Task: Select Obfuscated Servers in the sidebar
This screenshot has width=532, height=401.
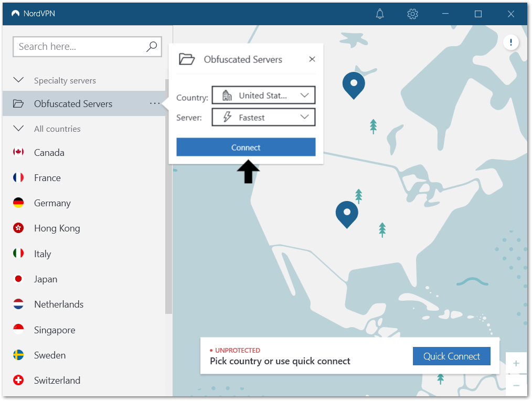Action: pyautogui.click(x=84, y=103)
